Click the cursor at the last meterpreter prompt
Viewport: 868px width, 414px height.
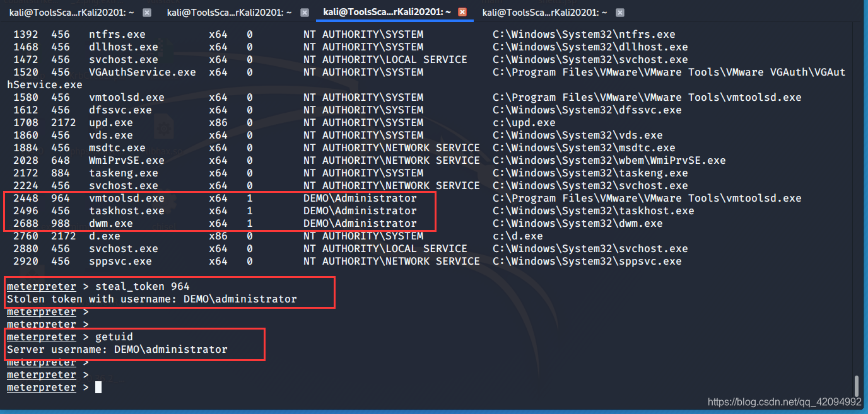coord(98,387)
